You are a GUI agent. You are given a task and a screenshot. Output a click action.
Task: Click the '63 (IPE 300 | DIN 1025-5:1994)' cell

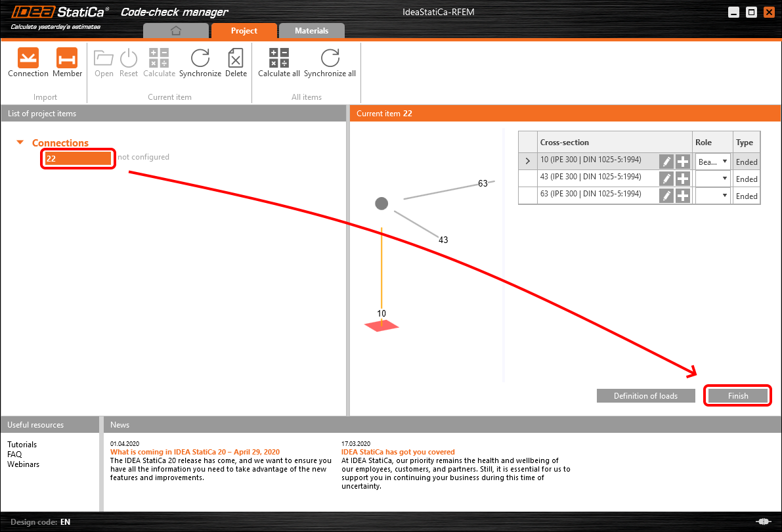[x=590, y=194]
